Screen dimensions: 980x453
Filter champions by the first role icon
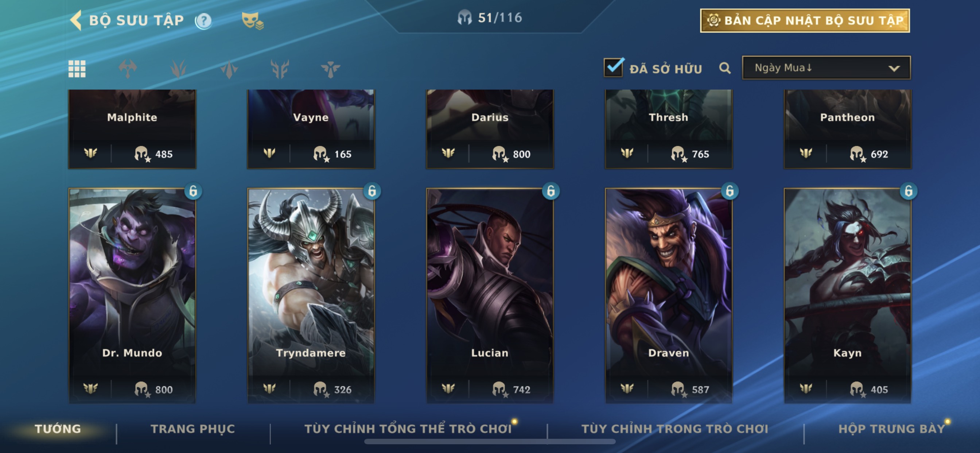128,69
